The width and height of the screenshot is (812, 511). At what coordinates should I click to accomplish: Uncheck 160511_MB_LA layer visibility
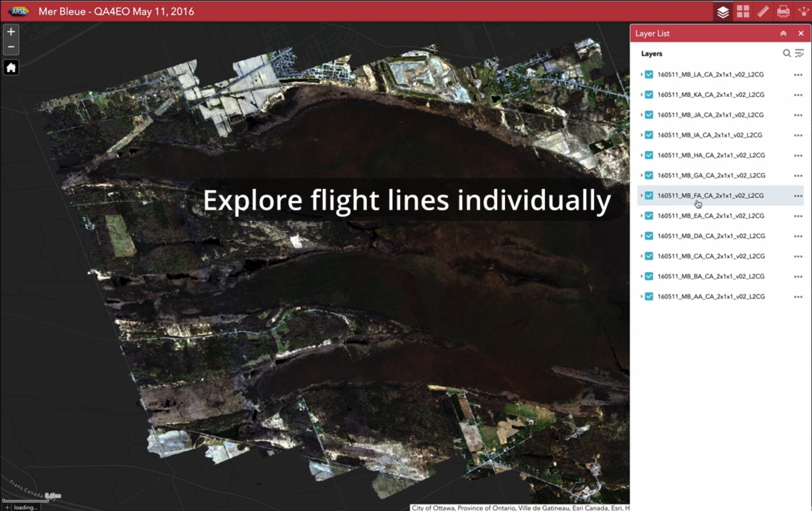coord(649,74)
